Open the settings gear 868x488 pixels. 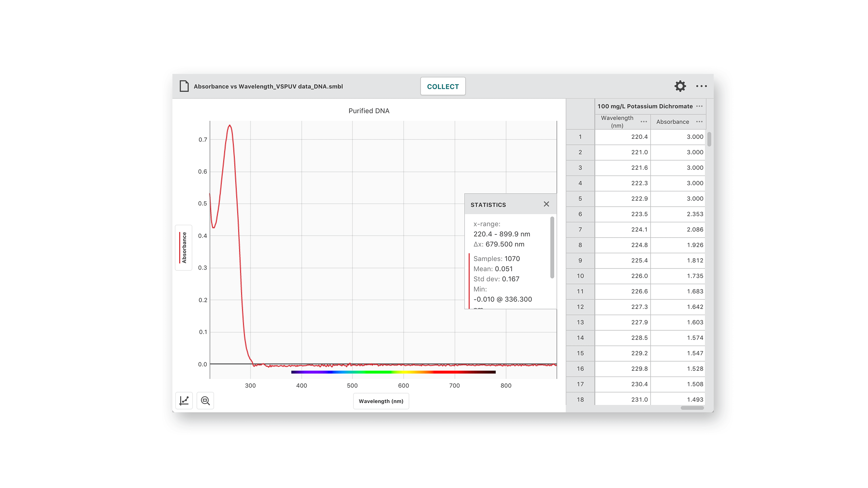coord(680,86)
